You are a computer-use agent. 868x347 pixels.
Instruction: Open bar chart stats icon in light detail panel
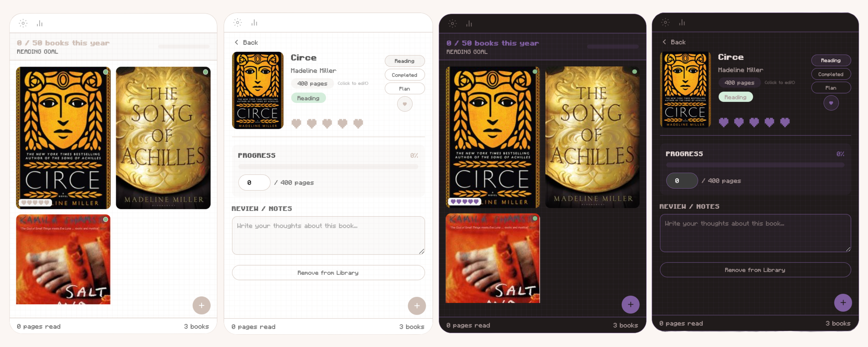pos(254,22)
